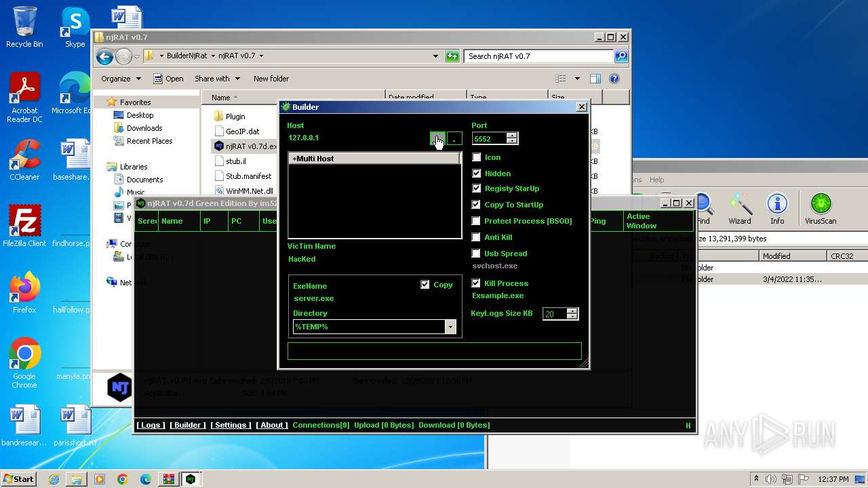The height and width of the screenshot is (488, 868).
Task: Open the Start menu
Action: click(x=19, y=479)
